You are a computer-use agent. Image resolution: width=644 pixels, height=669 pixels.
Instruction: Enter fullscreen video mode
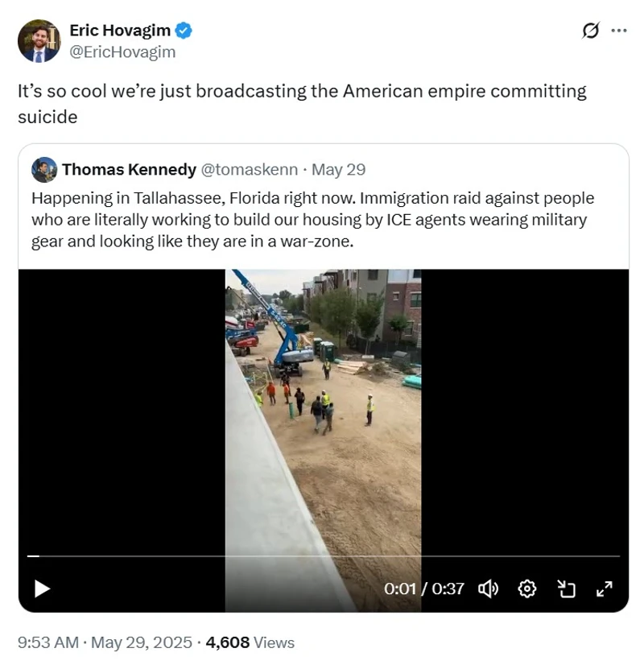point(604,588)
